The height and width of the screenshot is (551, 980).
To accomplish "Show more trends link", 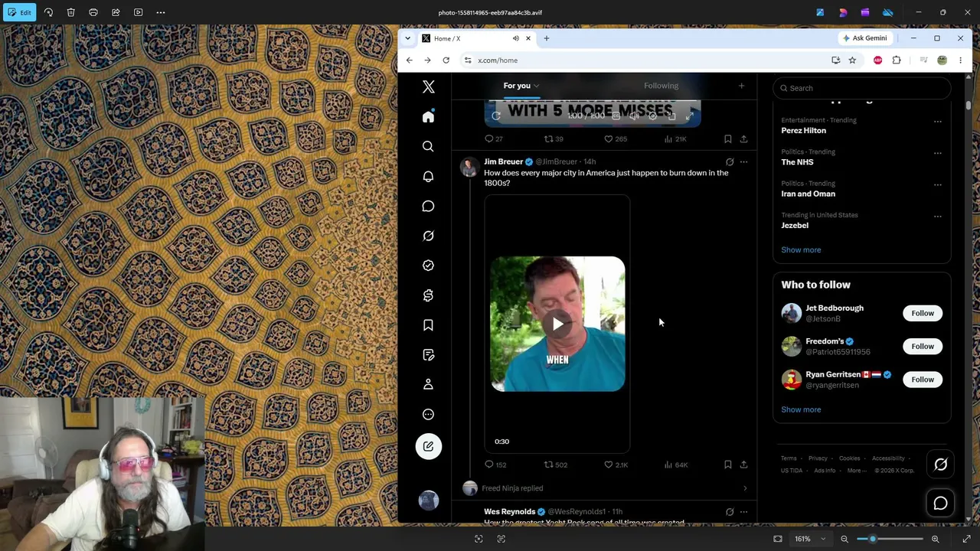I will (x=801, y=249).
